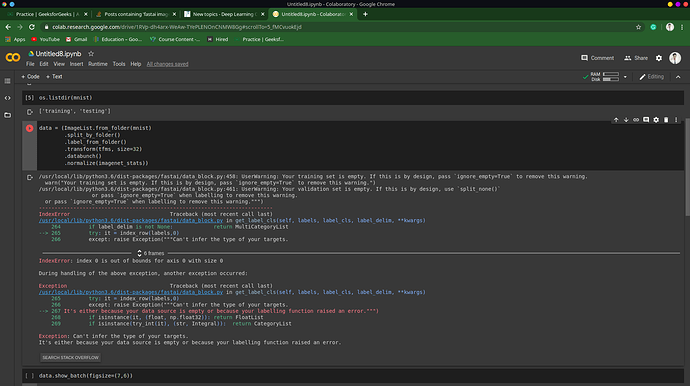This screenshot has height=386, width=690.
Task: Click the ['training', 'testing'] output text
Action: [x=75, y=111]
